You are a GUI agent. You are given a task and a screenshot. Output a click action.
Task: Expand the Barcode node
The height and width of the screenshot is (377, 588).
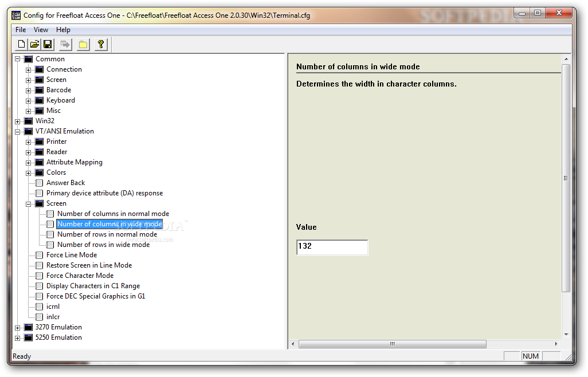[x=28, y=91]
